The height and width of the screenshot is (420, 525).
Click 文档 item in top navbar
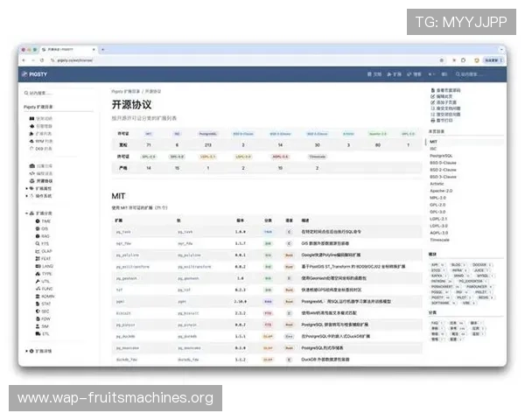(x=374, y=74)
